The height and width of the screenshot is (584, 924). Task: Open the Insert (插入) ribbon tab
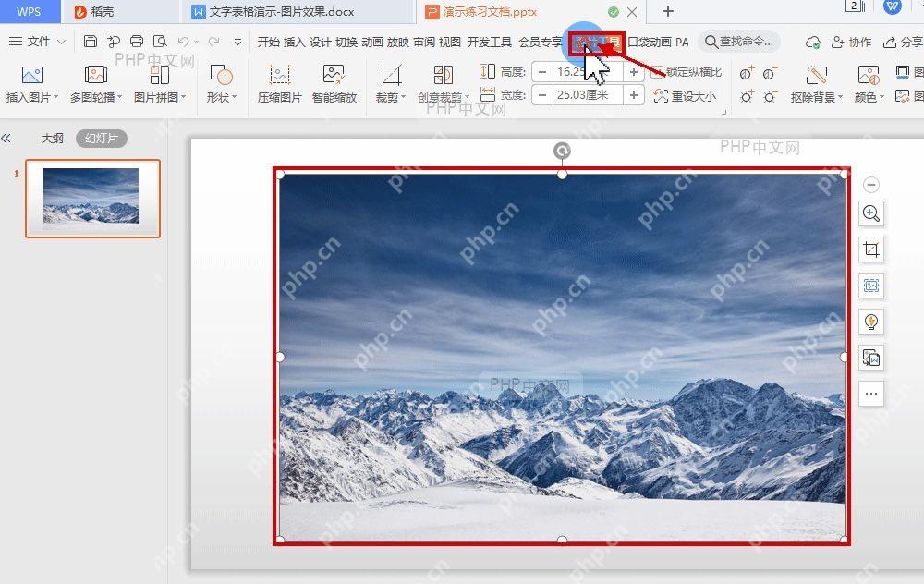click(294, 42)
